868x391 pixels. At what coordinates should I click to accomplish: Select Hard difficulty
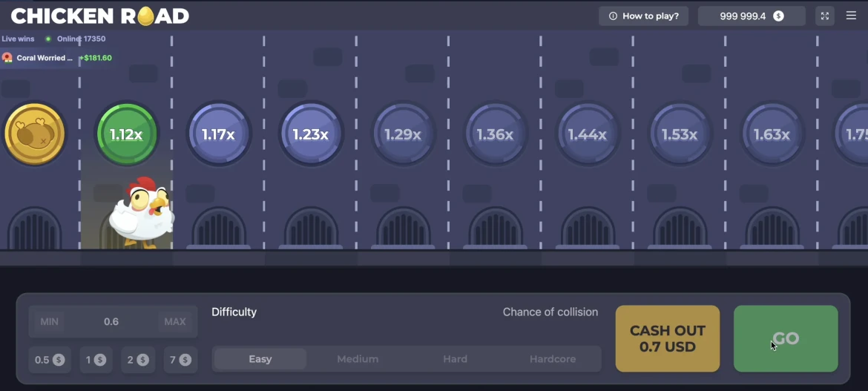455,359
